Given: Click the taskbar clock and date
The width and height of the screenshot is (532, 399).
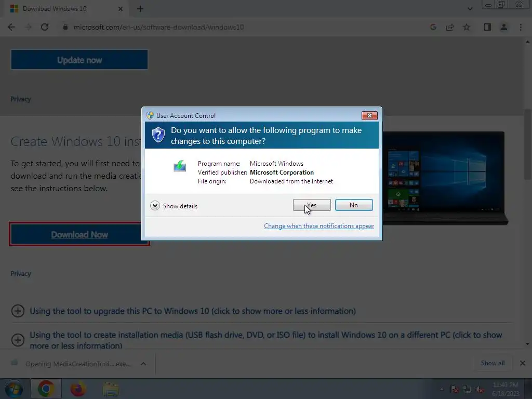Looking at the screenshot, I should tap(506, 389).
